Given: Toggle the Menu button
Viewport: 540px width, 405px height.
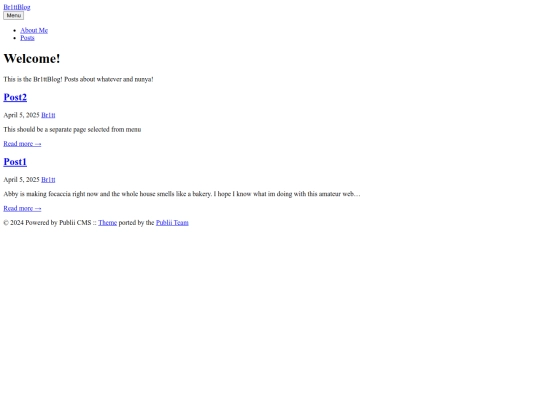Looking at the screenshot, I should (x=13, y=15).
